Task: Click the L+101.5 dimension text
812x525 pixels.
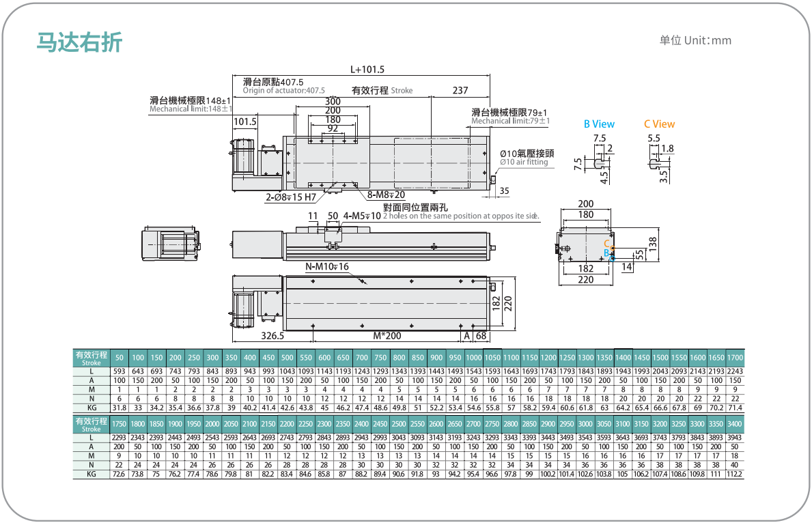Action: 367,70
